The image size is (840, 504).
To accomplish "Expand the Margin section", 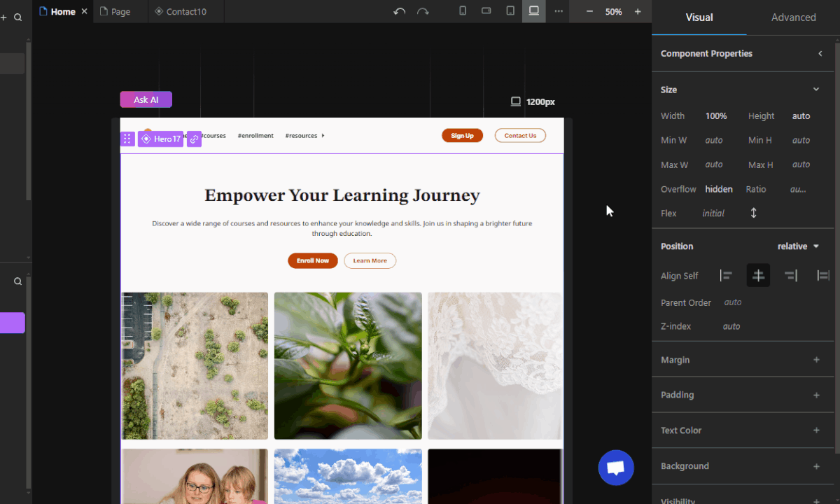I will (x=816, y=360).
